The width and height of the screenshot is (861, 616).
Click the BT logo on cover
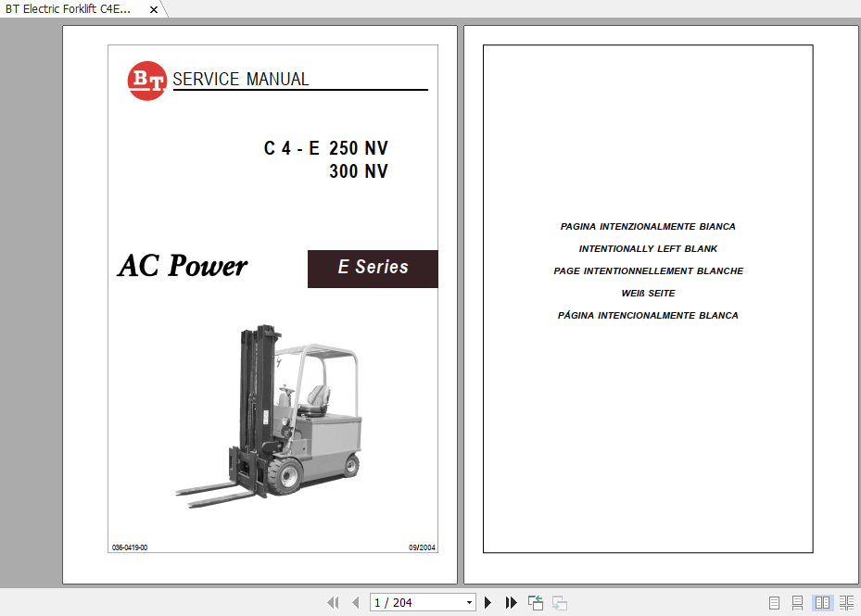pyautogui.click(x=146, y=81)
